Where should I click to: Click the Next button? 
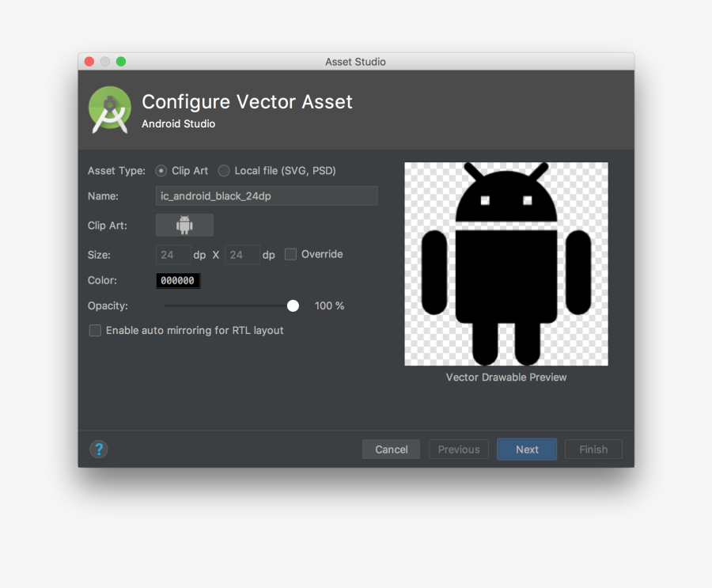[x=526, y=449]
